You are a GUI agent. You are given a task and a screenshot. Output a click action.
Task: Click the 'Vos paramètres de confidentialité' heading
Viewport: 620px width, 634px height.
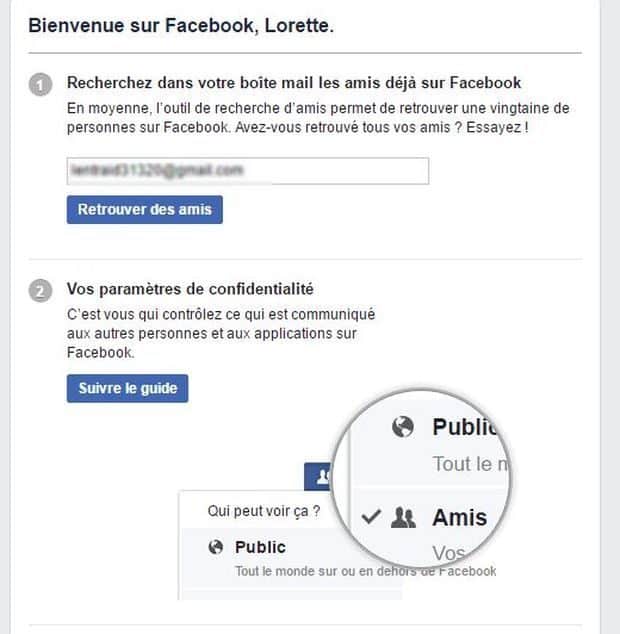[190, 289]
